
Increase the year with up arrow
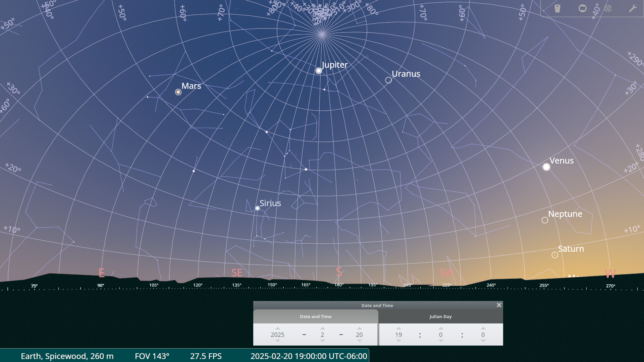coord(277,328)
